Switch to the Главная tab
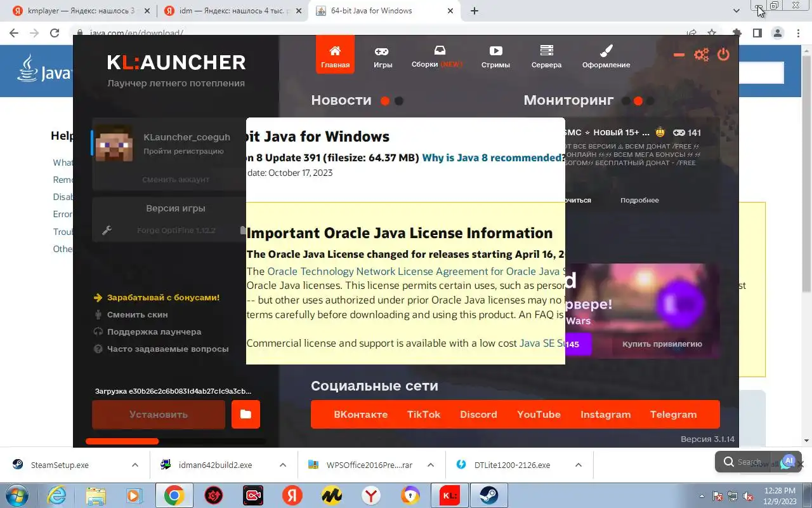This screenshot has height=508, width=812. 335,55
